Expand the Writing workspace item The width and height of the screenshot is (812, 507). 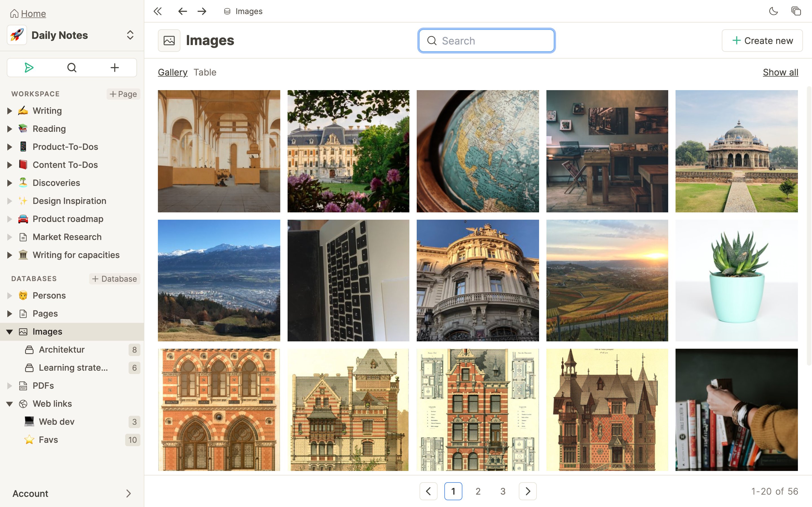[x=9, y=110]
